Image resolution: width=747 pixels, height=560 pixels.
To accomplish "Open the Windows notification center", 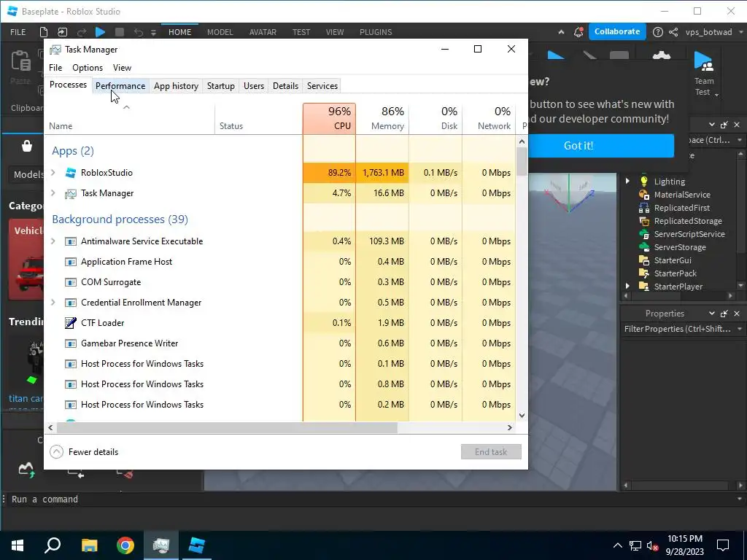I will click(x=723, y=545).
